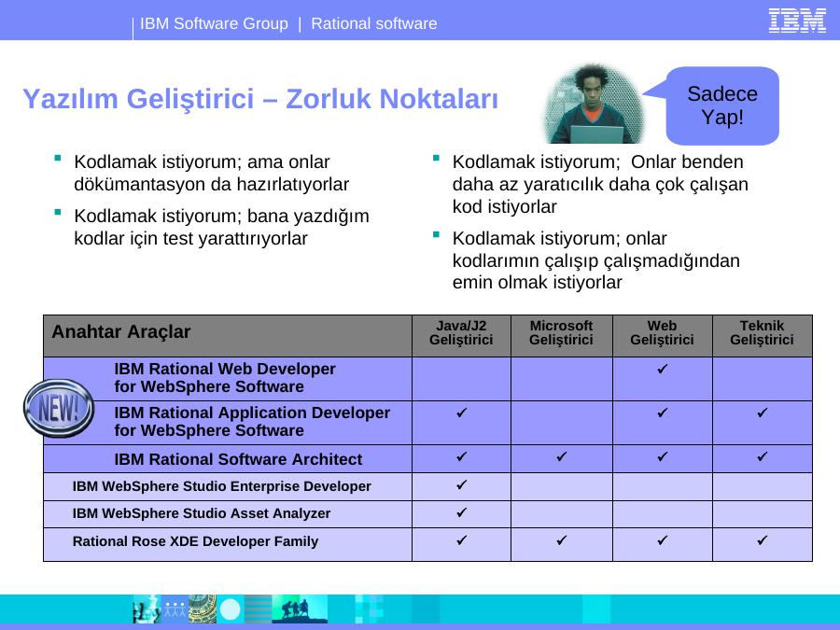840x630 pixels.
Task: Click "IBM WebSphere Studio Asset Analyzer" row label
Action: [202, 513]
